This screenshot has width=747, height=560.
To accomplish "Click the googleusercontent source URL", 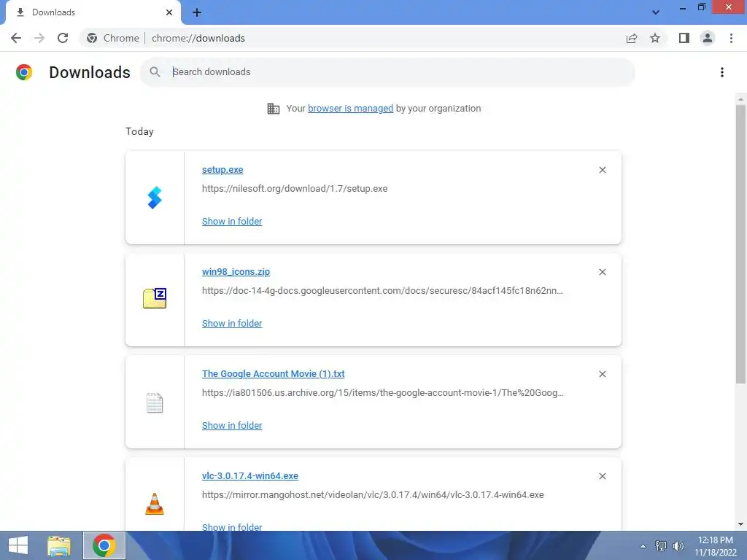I will 382,291.
